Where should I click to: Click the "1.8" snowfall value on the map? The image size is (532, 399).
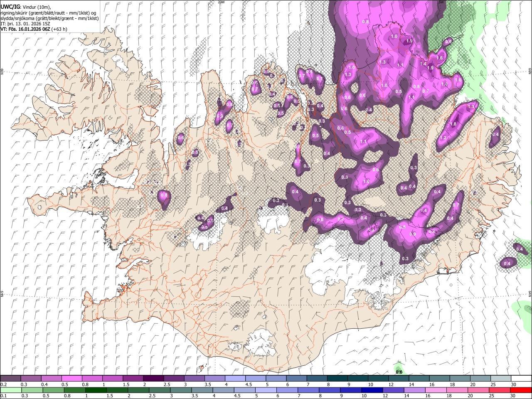click(x=453, y=124)
